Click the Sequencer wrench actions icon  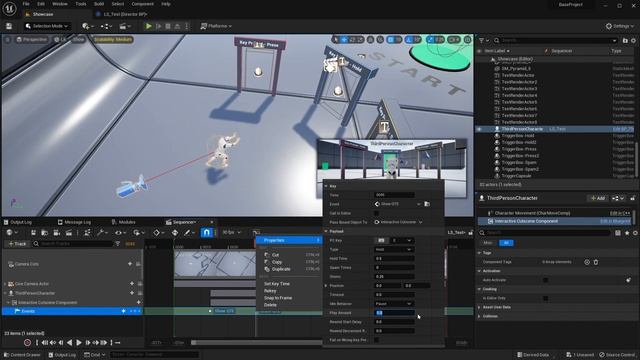[101, 233]
